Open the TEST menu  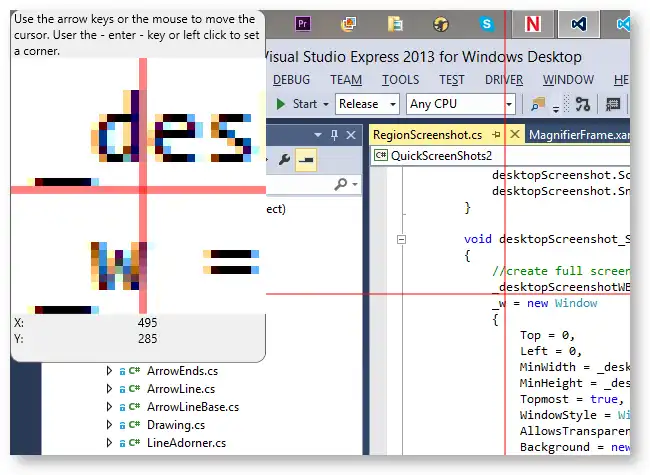coord(451,80)
